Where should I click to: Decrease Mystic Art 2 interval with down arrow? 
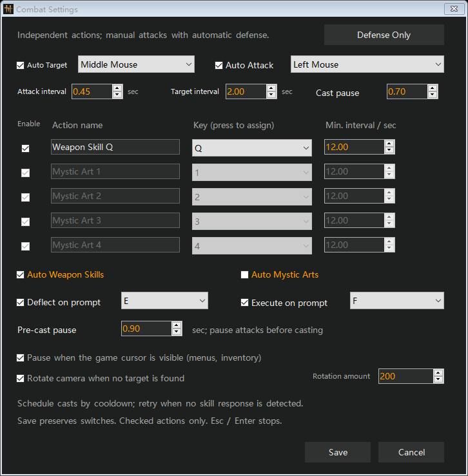[x=389, y=200]
